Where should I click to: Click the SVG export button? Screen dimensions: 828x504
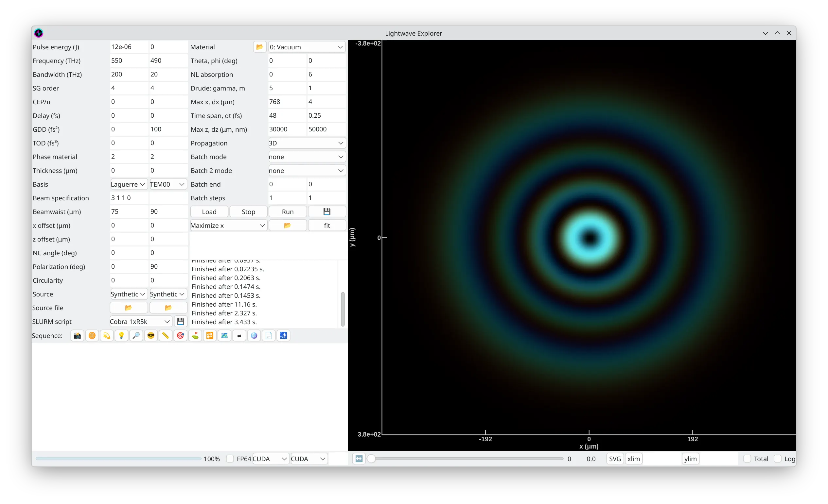click(x=615, y=459)
